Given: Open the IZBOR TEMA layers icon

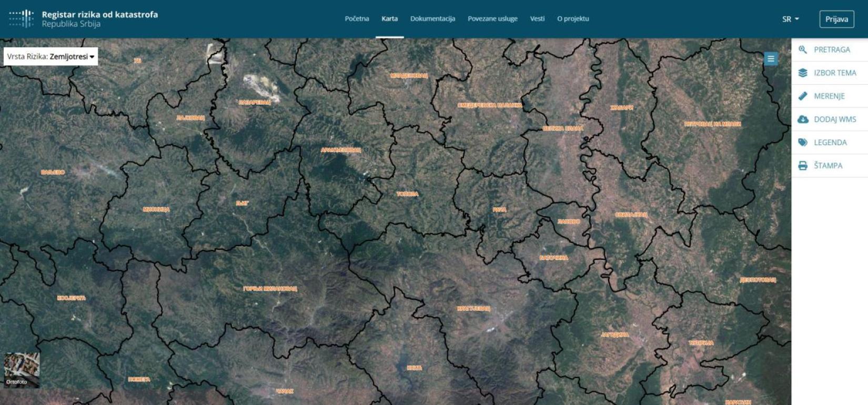Looking at the screenshot, I should [x=803, y=73].
